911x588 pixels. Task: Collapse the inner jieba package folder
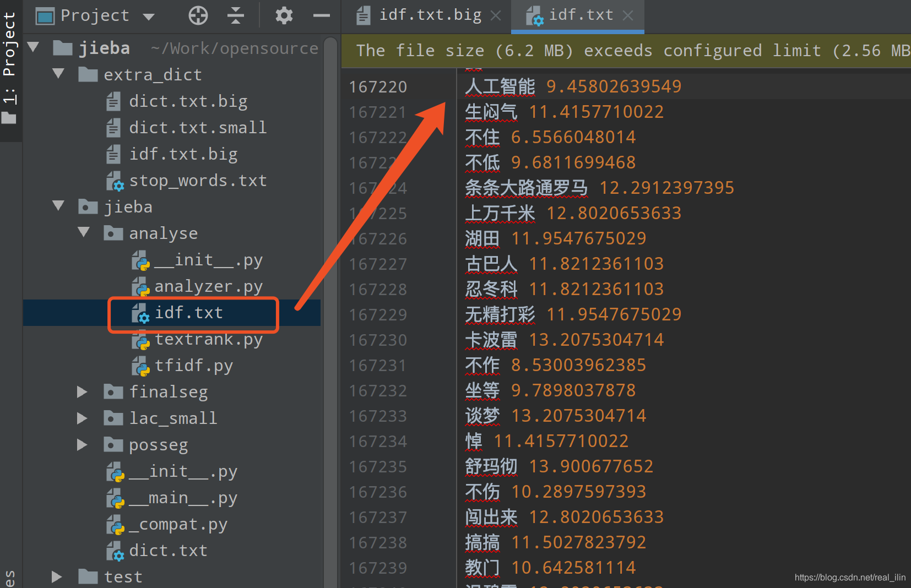point(58,206)
